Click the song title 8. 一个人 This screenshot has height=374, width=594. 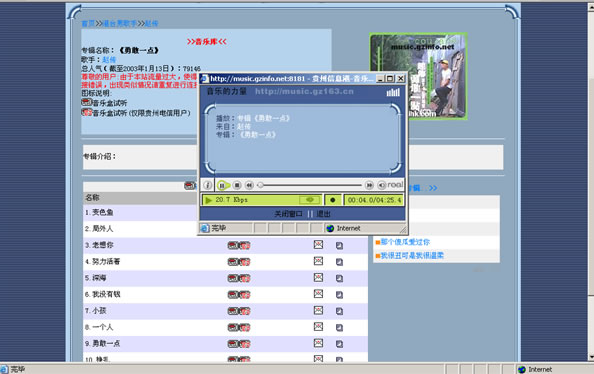(x=99, y=327)
